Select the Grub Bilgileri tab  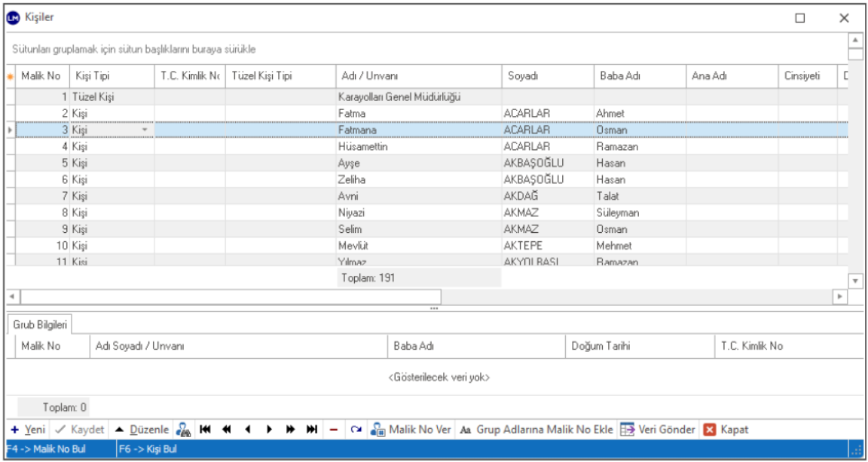[41, 323]
